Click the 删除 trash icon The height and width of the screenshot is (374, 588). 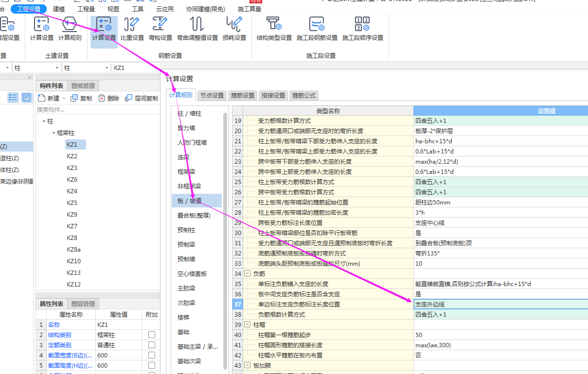102,98
